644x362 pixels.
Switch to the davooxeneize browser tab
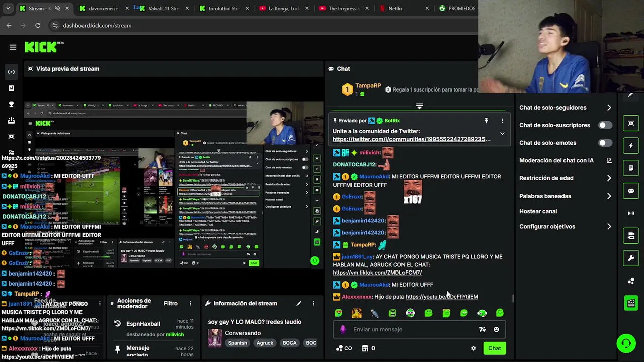[x=103, y=8]
